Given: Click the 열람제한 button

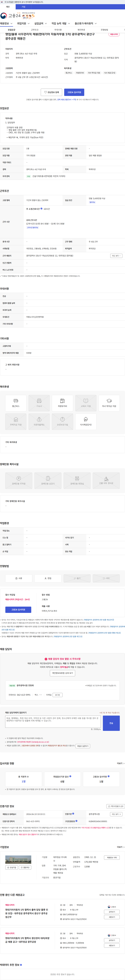Looking at the screenshot, I should [25, 867].
